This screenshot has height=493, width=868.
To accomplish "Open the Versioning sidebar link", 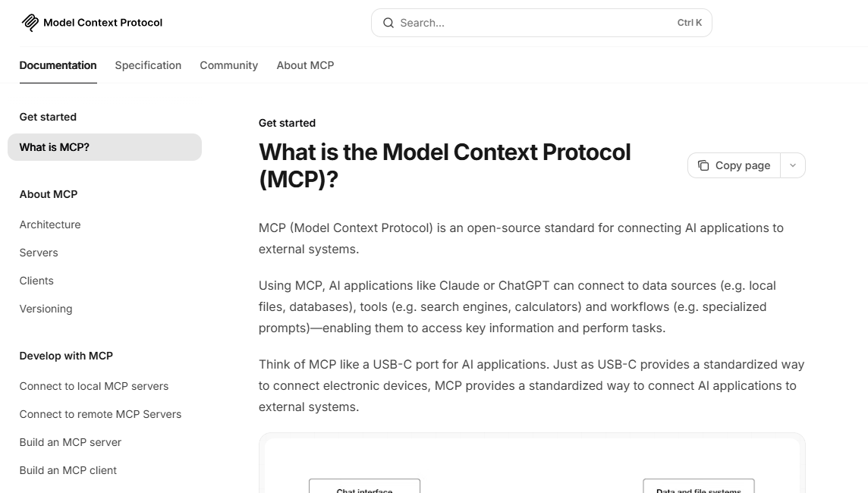I will 46,309.
